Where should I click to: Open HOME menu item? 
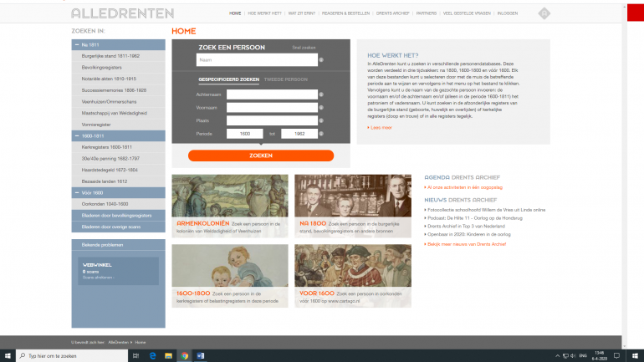(235, 13)
